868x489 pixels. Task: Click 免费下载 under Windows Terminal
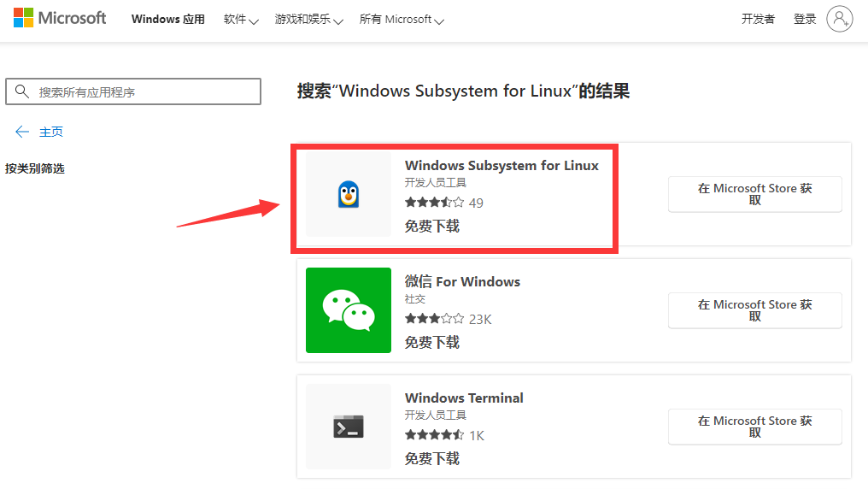point(431,458)
